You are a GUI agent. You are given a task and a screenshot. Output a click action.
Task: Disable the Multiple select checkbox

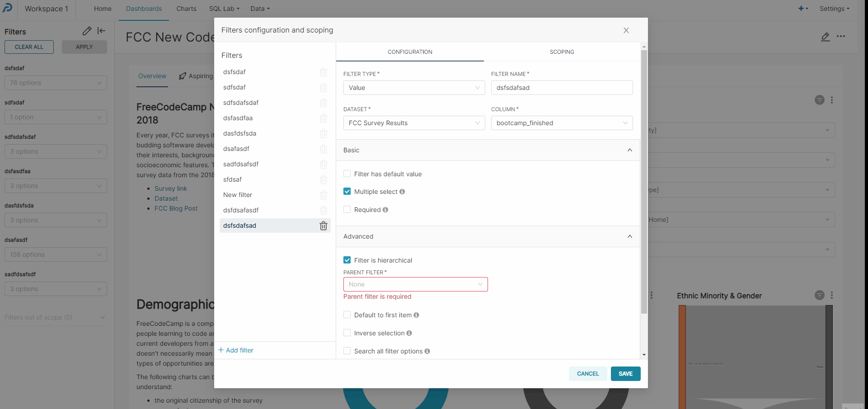pyautogui.click(x=347, y=191)
